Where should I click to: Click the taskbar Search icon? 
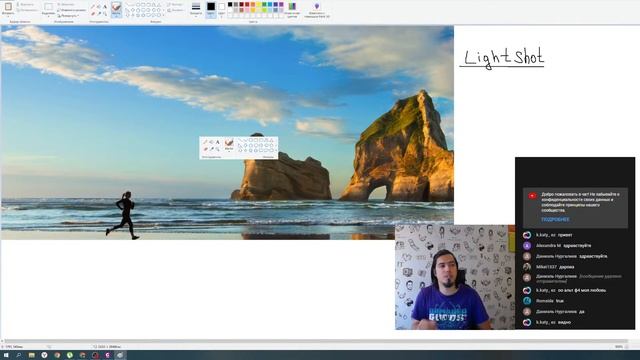[x=19, y=356]
